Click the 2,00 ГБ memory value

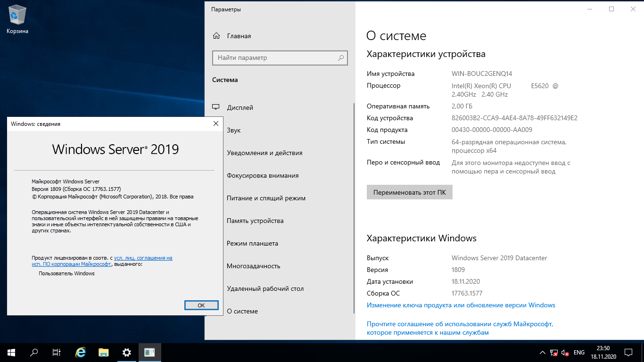tap(462, 106)
